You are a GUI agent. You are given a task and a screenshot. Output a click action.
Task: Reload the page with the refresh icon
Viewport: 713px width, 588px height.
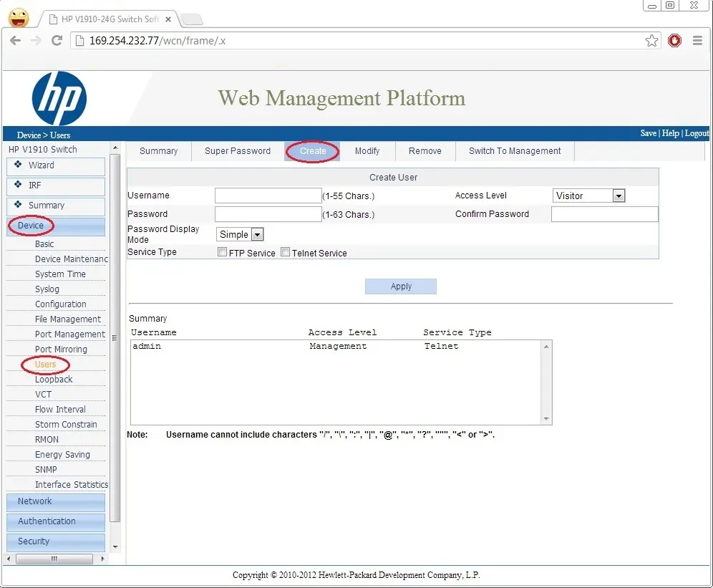click(x=57, y=41)
